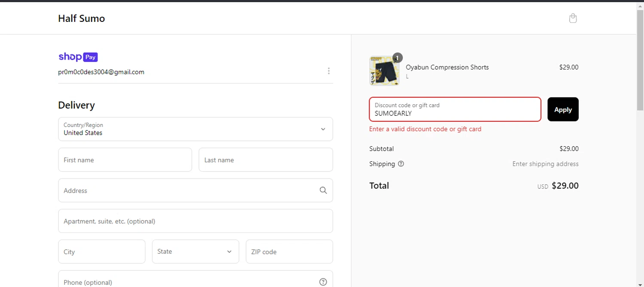Click the Shipping label text

click(x=382, y=164)
